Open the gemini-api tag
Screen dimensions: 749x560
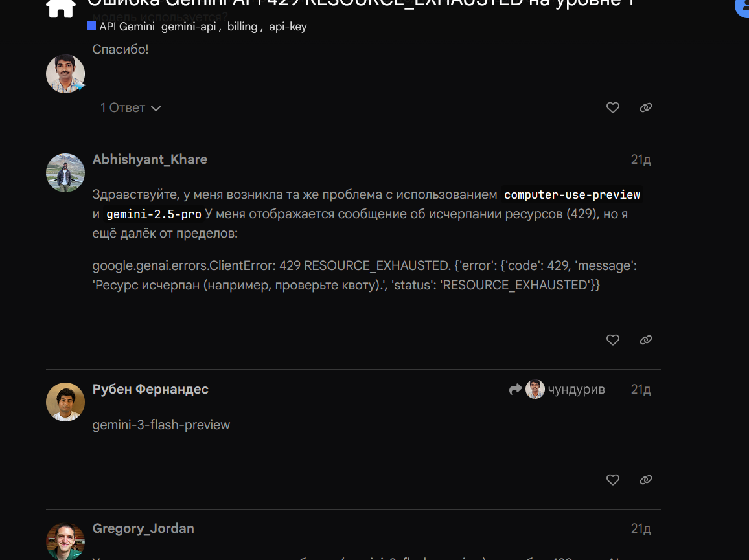point(188,27)
